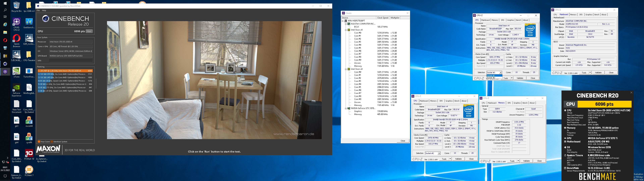Screen dimensions: 644x181
Task: Open Mainboard tab in Socket #2 CPU-Z
Action: point(424,101)
